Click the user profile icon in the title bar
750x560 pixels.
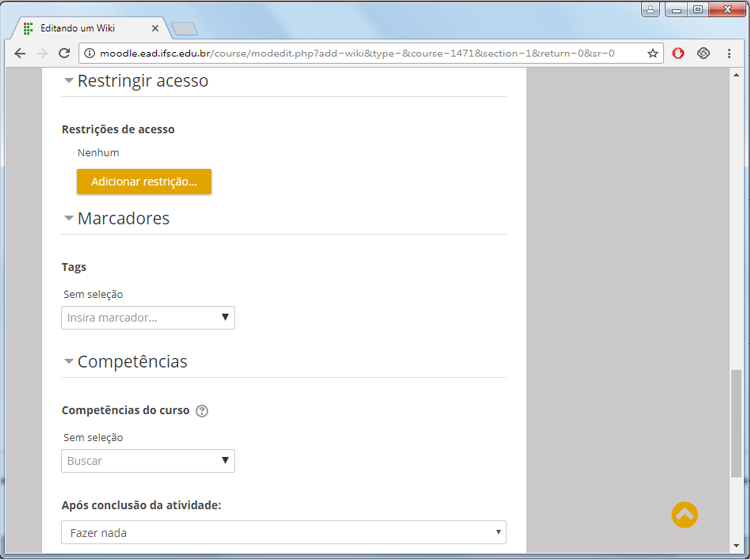pos(651,10)
